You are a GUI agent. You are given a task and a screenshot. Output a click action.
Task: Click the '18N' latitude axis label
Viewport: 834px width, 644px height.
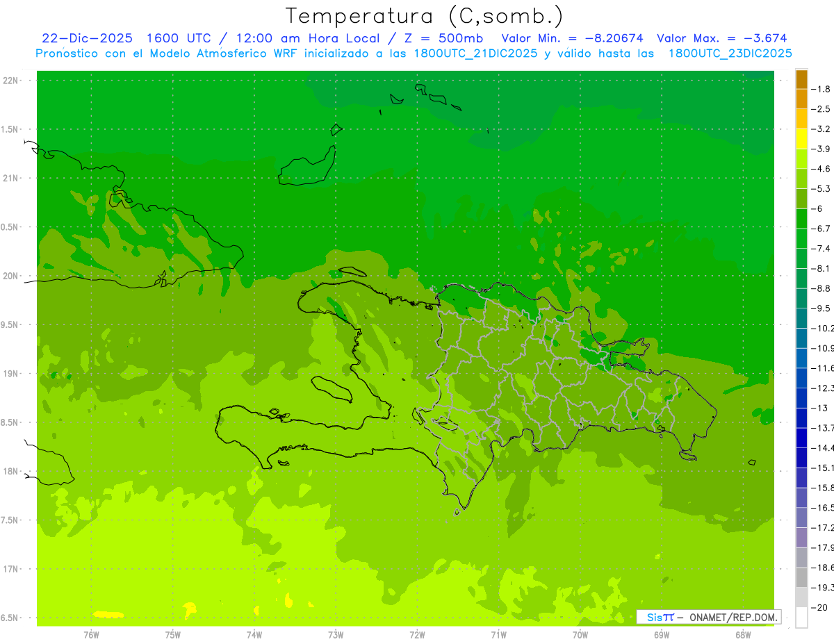pyautogui.click(x=10, y=471)
